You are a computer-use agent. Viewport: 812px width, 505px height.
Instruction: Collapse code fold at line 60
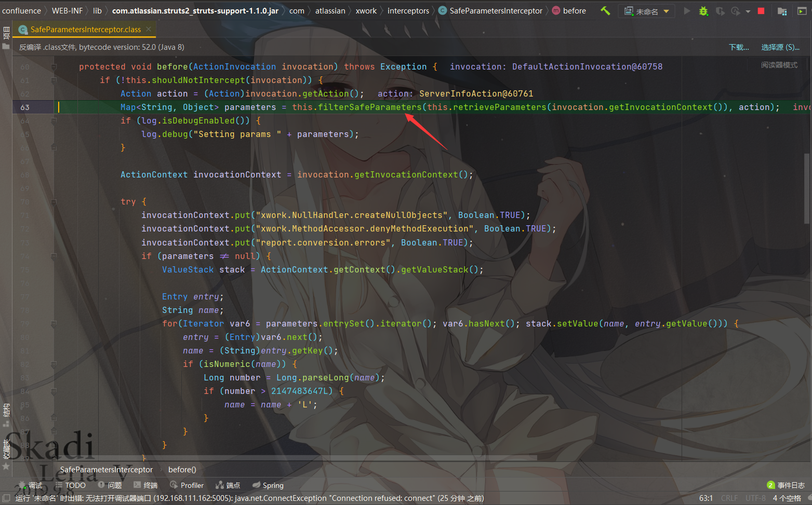pyautogui.click(x=54, y=66)
